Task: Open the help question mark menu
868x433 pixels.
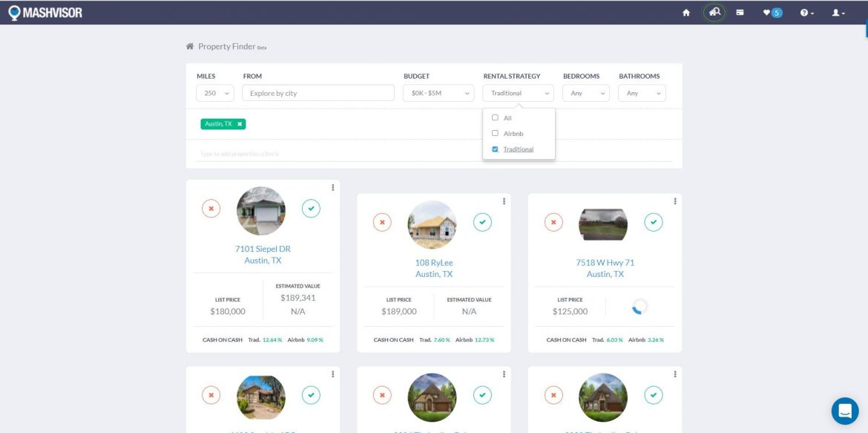Action: 803,13
